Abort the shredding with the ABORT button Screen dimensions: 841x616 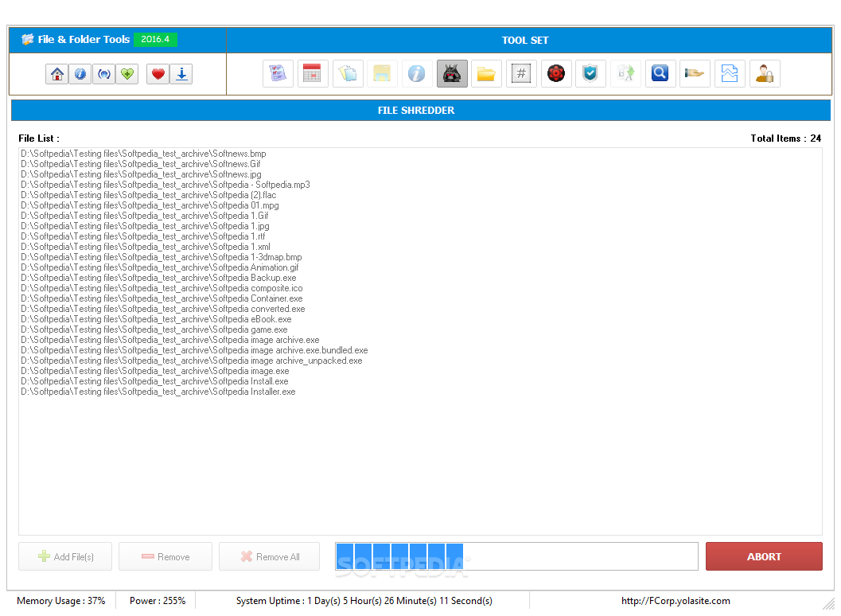click(x=764, y=556)
